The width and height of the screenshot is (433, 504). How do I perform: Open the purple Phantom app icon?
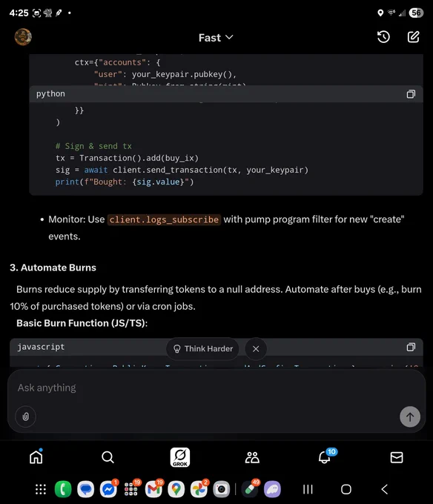[273, 489]
